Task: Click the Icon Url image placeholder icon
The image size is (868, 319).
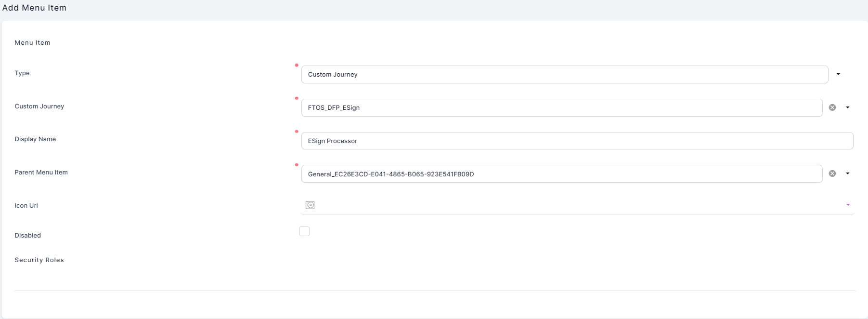Action: pos(310,205)
